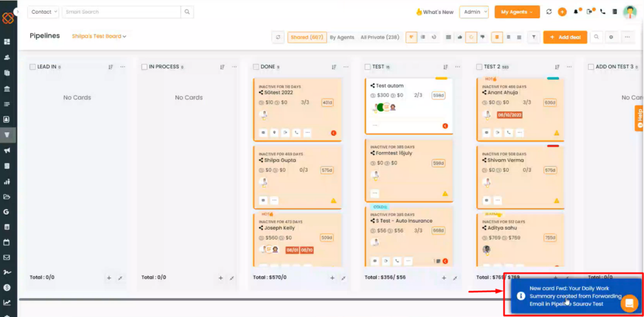Screen dimensions: 644x317
Task: Open the folder icon in left sidebar
Action: tap(6, 197)
